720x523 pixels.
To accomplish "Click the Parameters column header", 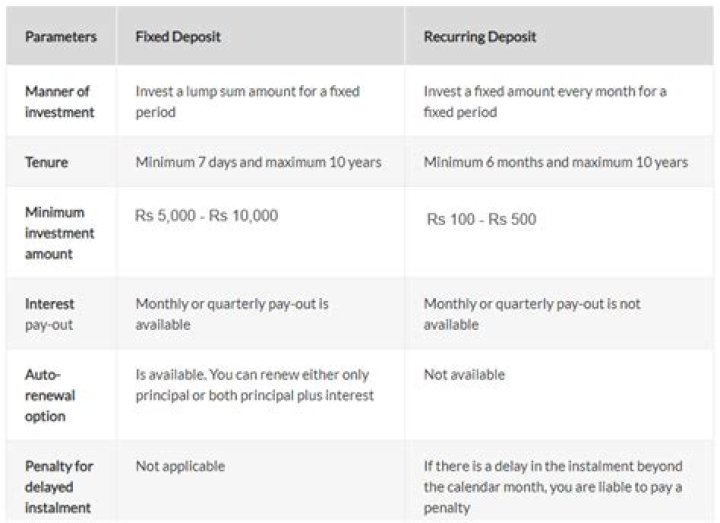I will click(60, 37).
